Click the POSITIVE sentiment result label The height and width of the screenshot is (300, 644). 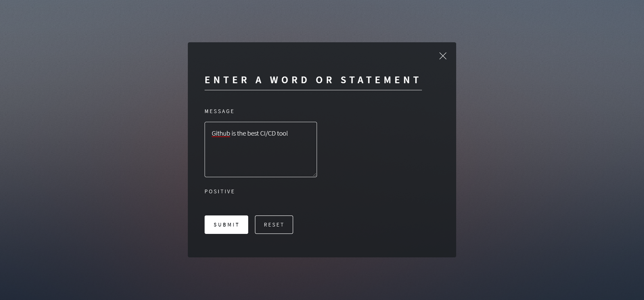[x=220, y=191]
